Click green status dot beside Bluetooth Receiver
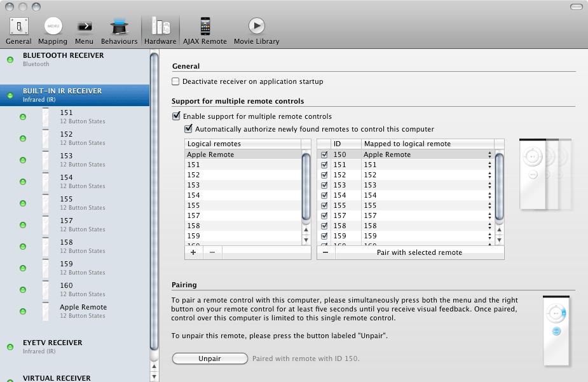 click(10, 60)
